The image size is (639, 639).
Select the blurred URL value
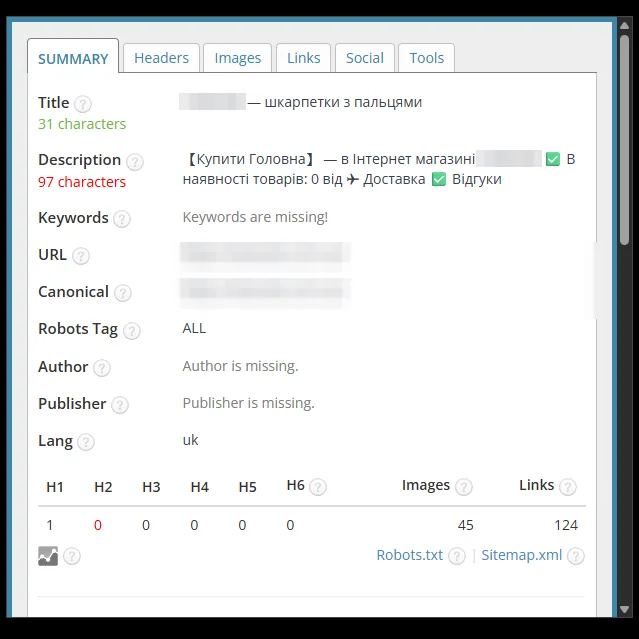tap(266, 256)
